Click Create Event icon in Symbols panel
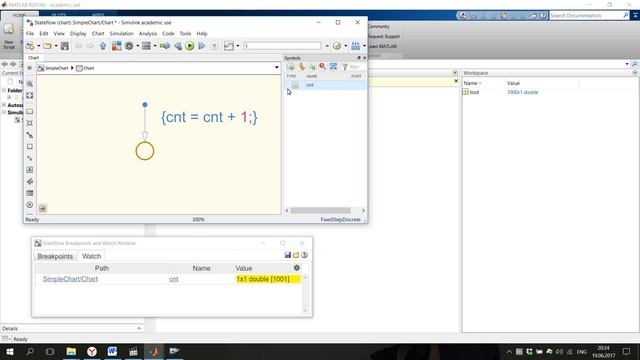Viewport: 640px width, 360px height. tap(302, 67)
